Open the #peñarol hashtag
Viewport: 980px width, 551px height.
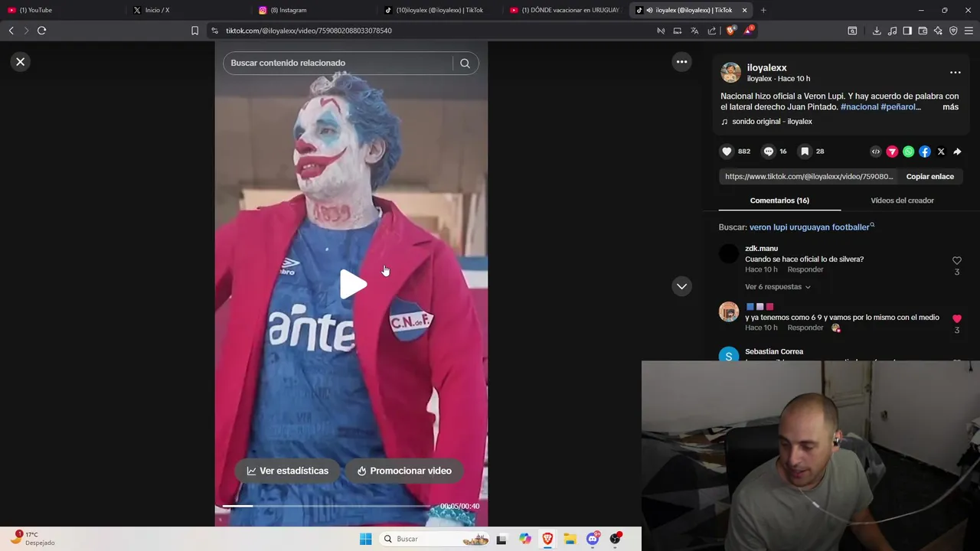899,107
